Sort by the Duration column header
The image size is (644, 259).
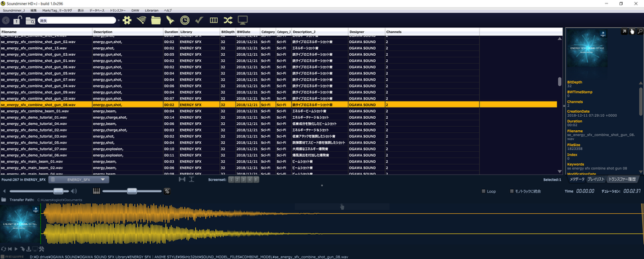point(171,32)
